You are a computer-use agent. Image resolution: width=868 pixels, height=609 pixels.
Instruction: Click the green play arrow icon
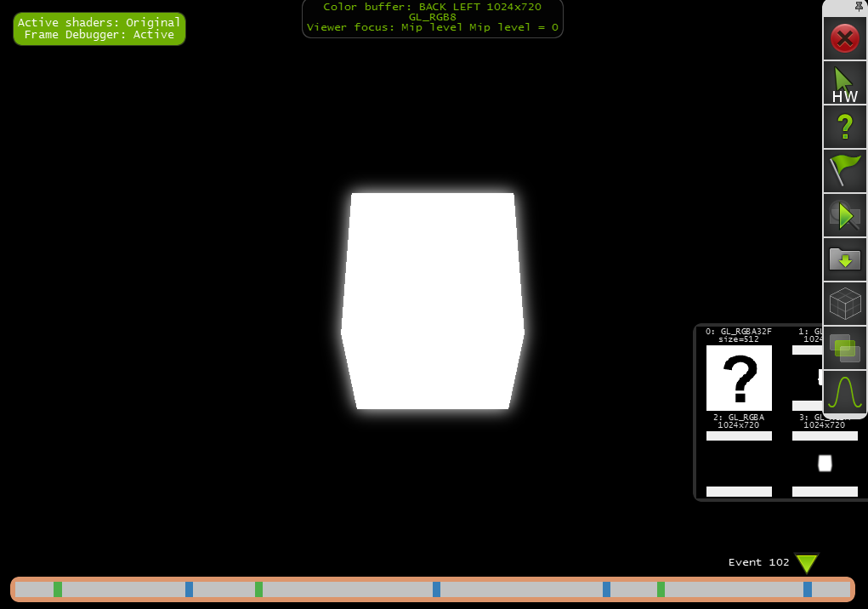pos(845,216)
